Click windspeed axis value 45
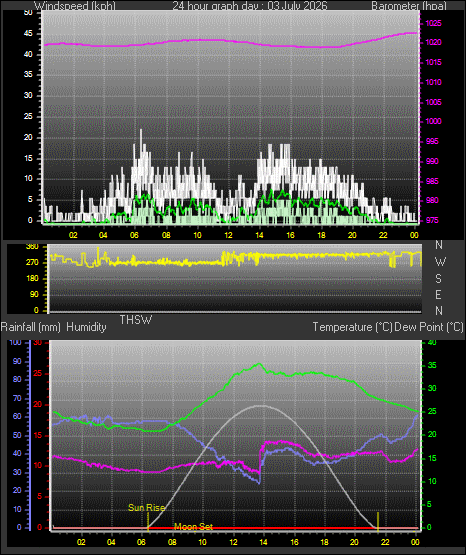 (x=28, y=34)
